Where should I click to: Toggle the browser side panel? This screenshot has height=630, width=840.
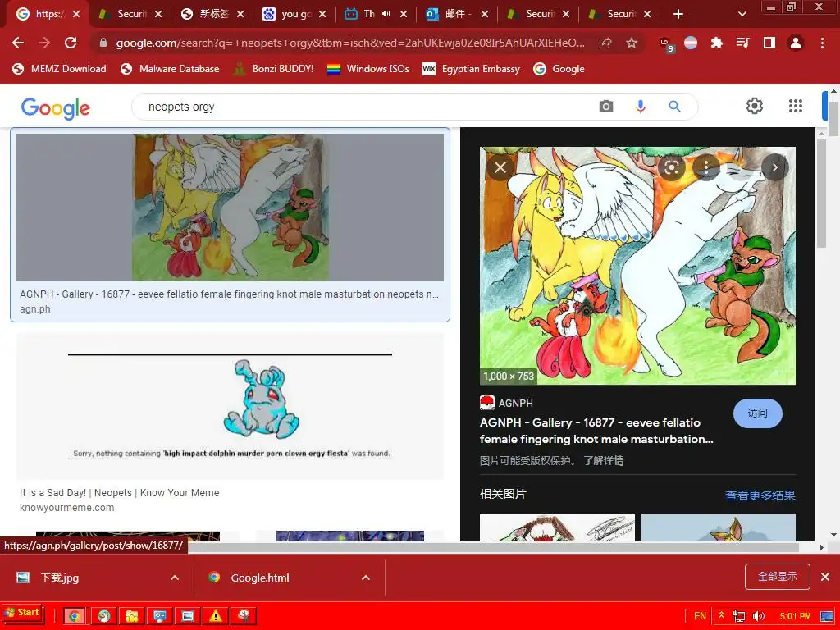(x=769, y=43)
